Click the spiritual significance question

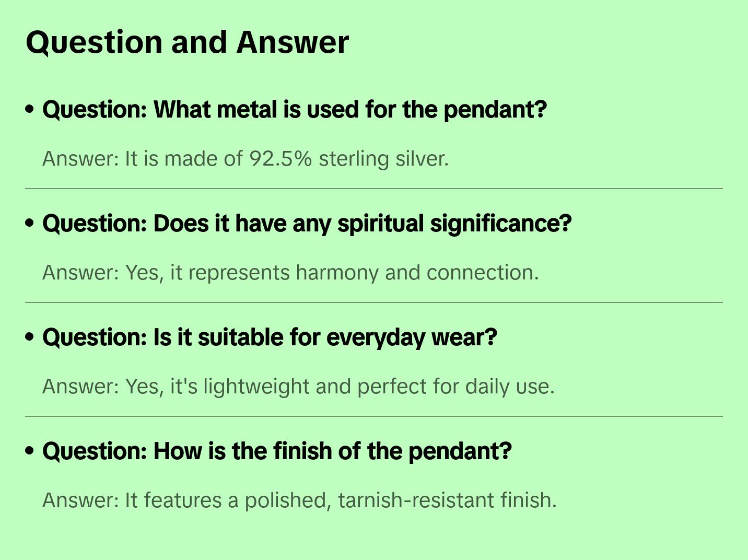coord(307,224)
